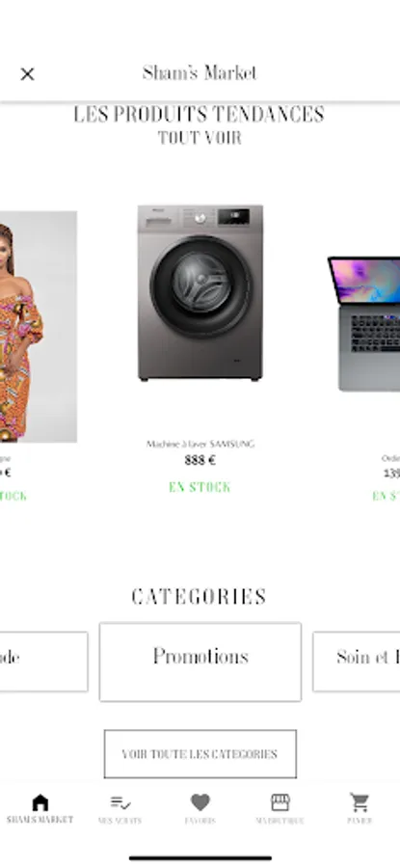
Task: Close the page with the X icon
Action: pyautogui.click(x=27, y=73)
